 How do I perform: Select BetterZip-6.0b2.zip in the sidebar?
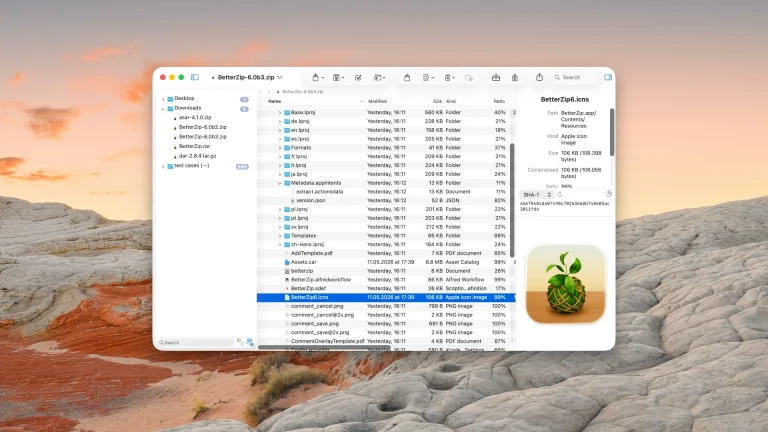click(203, 127)
